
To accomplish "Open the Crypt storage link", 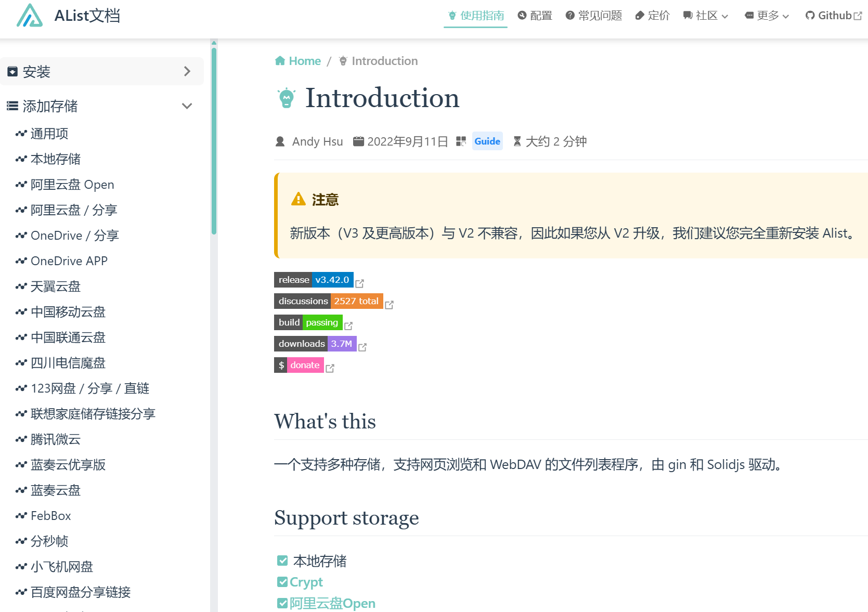I will tap(306, 582).
